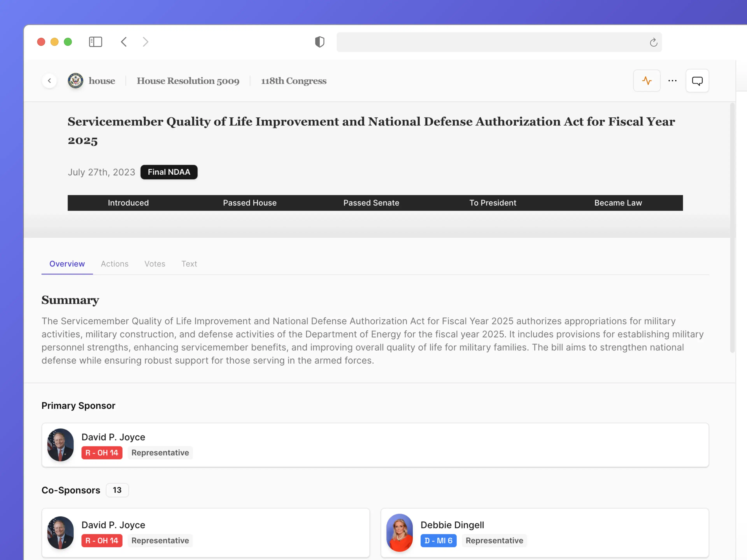Reload the page using the refresh icon
Viewport: 747px width, 560px height.
pyautogui.click(x=653, y=42)
